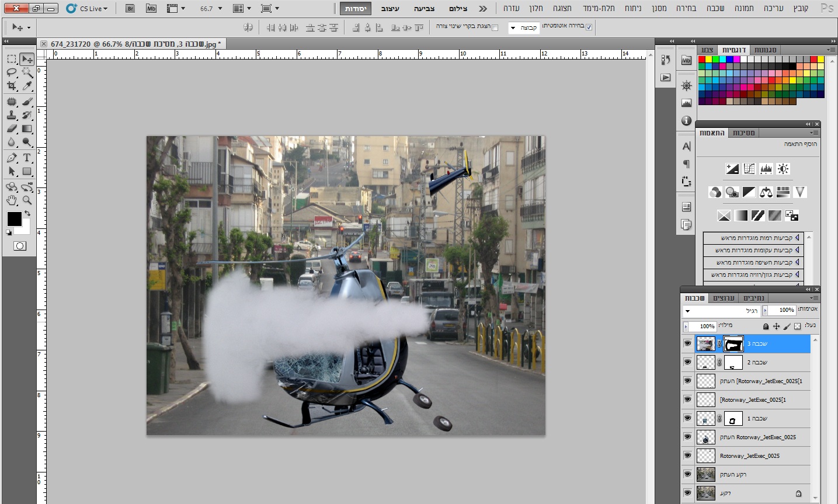Open the קבוצה auto-select dropdown

click(x=523, y=27)
